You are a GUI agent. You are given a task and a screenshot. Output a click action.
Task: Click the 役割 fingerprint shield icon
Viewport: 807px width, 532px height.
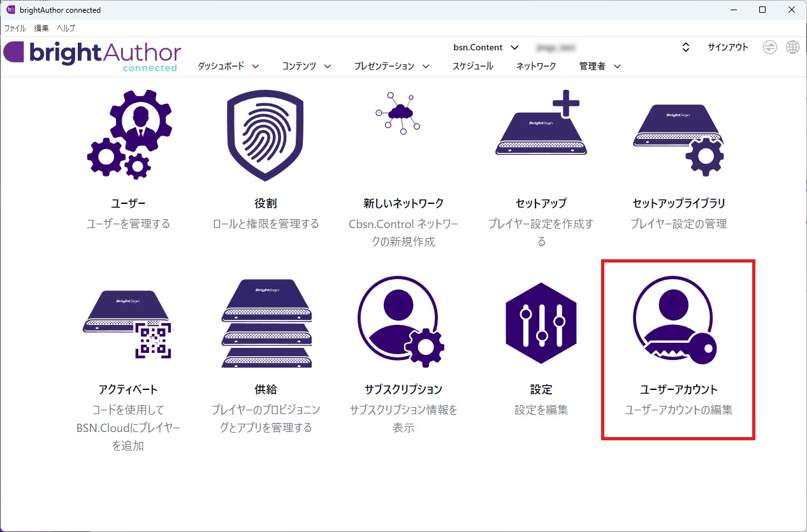tap(265, 134)
